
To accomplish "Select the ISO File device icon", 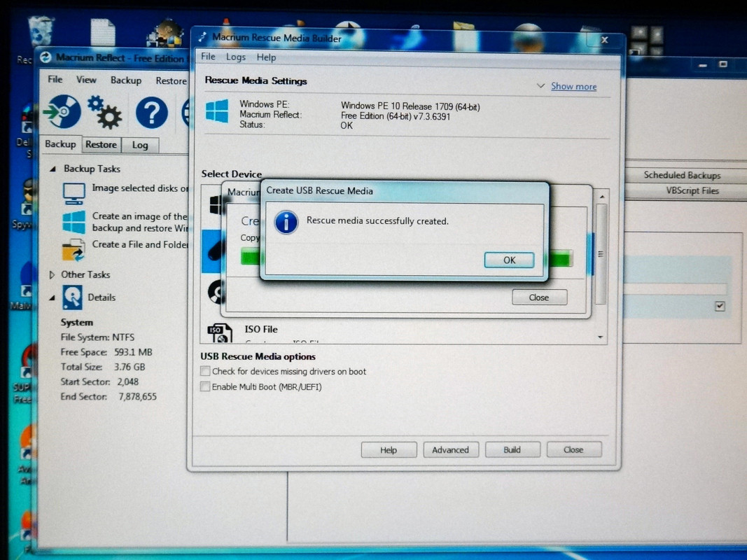I will 220,332.
